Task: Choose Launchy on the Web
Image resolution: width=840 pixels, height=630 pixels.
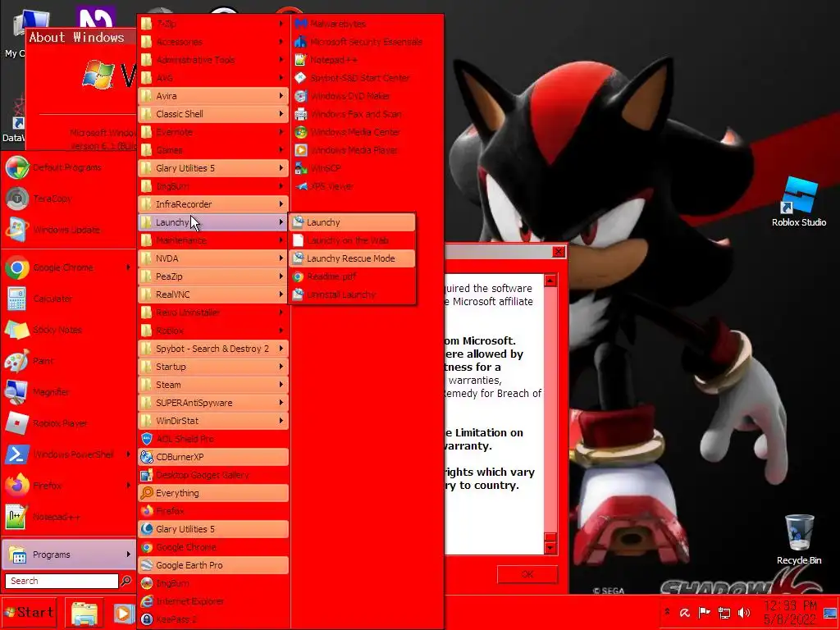Action: point(353,240)
